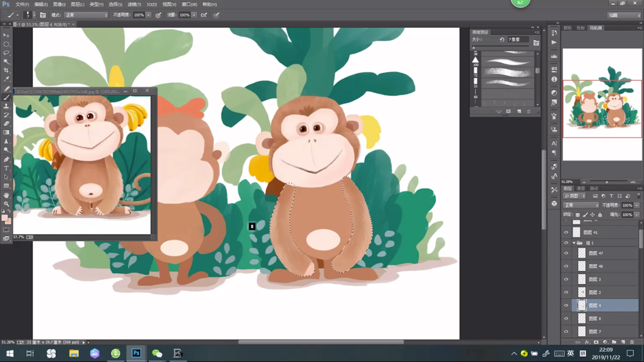Screen dimensions: 644x362
Task: Open the Info panel icon
Action: [554, 79]
